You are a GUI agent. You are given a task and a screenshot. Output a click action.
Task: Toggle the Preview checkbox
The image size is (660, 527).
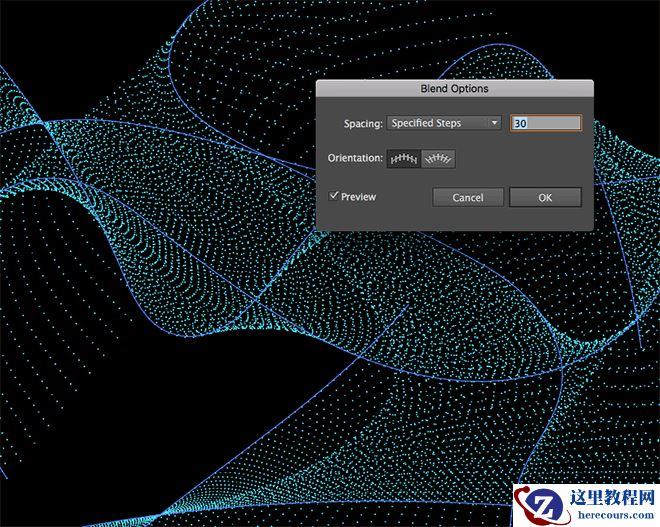tap(334, 196)
